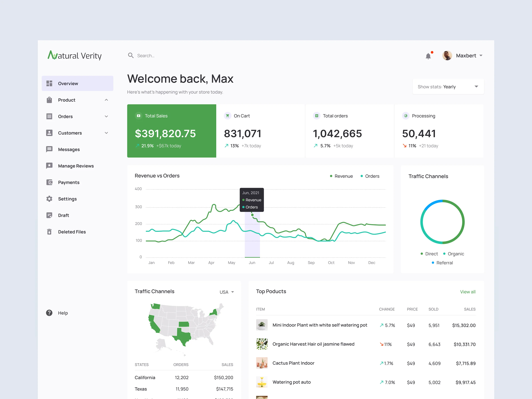Open the notifications bell
532x399 pixels.
tap(428, 56)
